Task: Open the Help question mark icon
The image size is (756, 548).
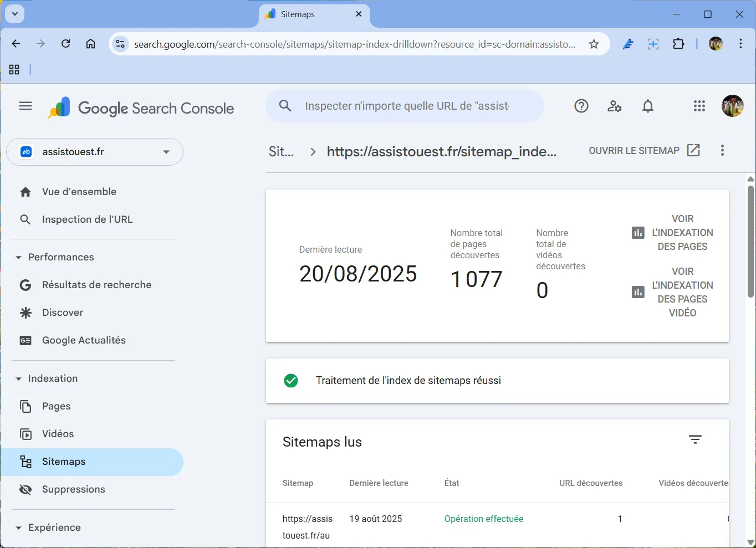Action: coord(581,106)
